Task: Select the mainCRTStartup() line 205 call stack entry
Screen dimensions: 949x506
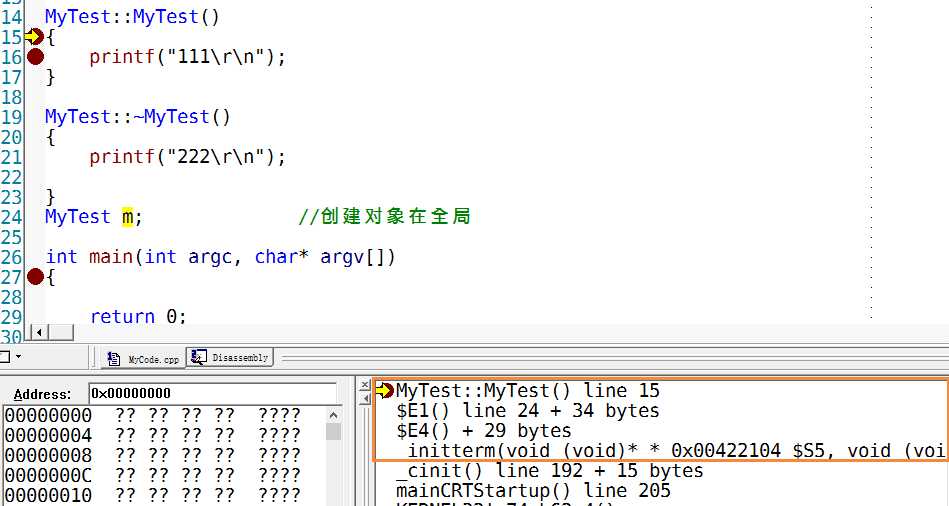Action: pos(533,490)
